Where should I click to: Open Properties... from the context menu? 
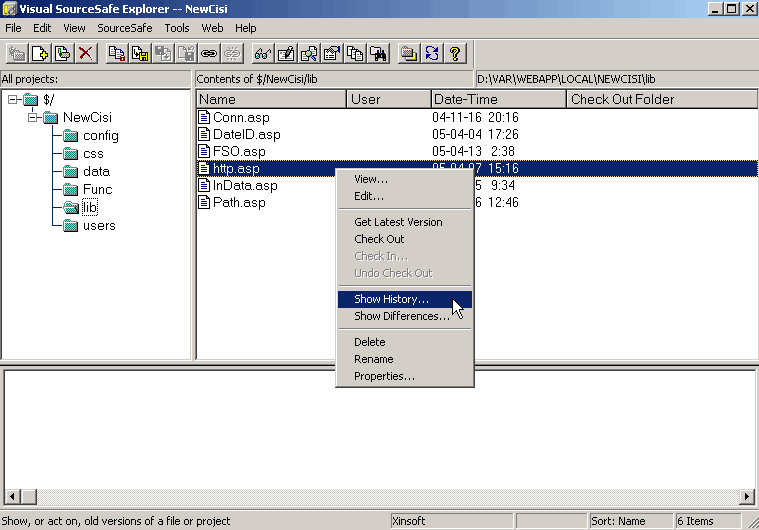(405, 376)
